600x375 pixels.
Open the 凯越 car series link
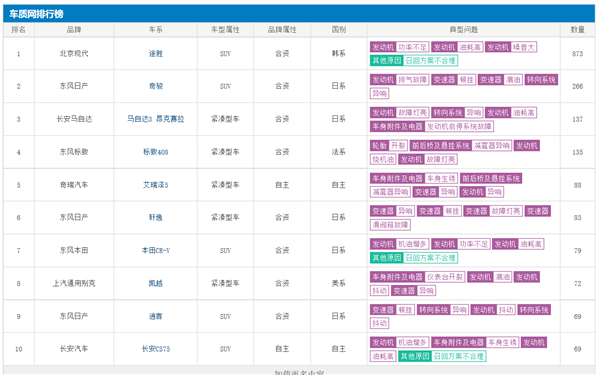point(155,283)
